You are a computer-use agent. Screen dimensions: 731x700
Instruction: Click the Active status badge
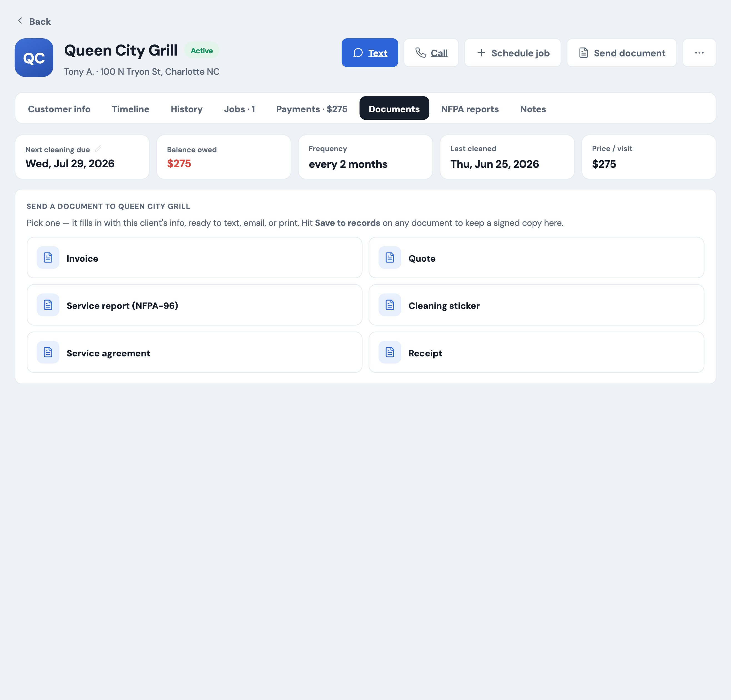coord(202,50)
